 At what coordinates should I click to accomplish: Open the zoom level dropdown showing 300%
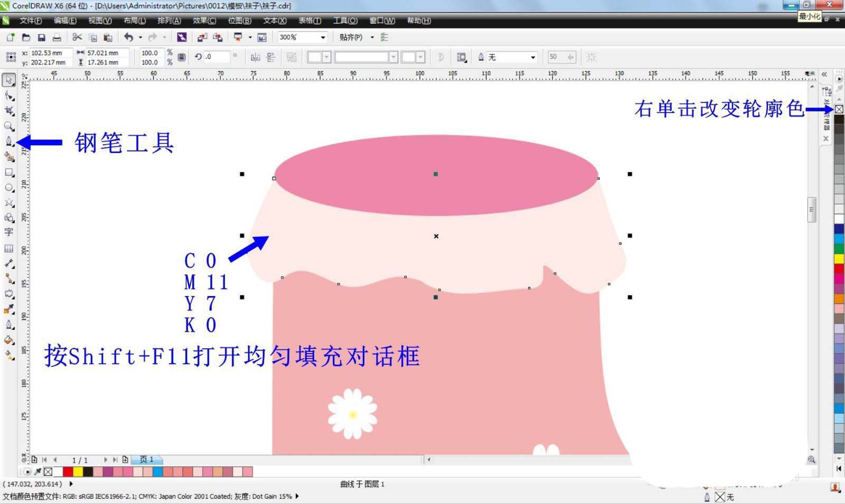[x=323, y=37]
